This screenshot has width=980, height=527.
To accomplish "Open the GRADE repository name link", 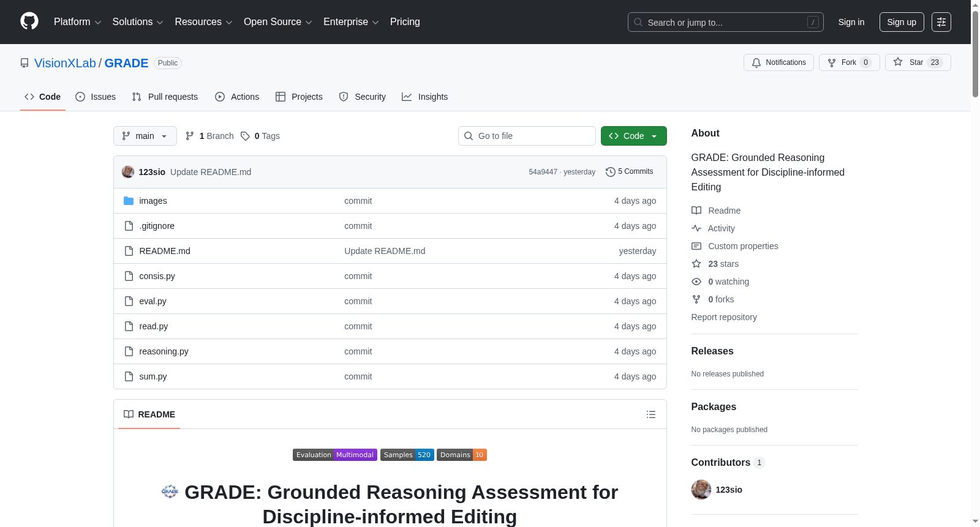I will point(126,63).
